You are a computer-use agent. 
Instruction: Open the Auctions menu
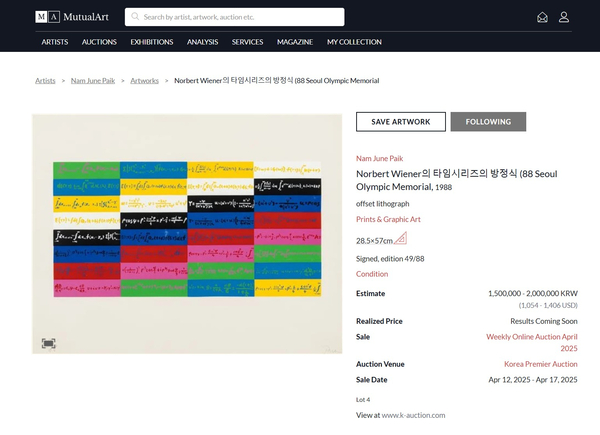tap(99, 42)
